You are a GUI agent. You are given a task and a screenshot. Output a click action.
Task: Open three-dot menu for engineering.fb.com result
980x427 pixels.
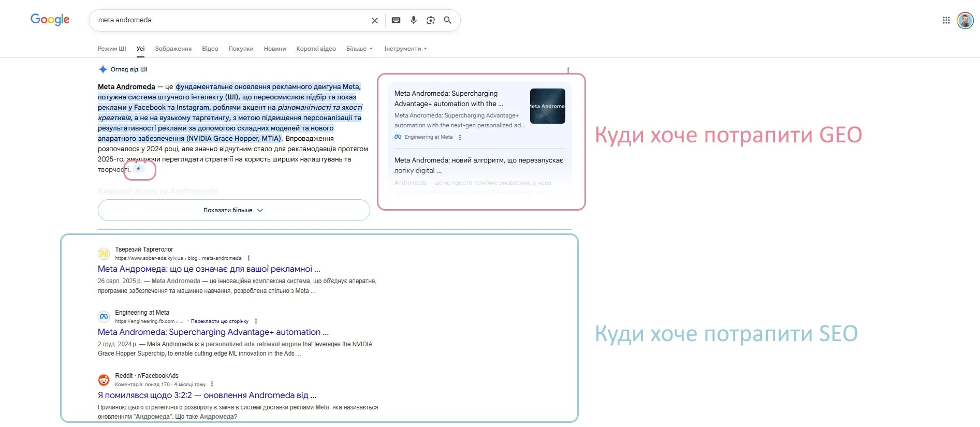click(256, 321)
